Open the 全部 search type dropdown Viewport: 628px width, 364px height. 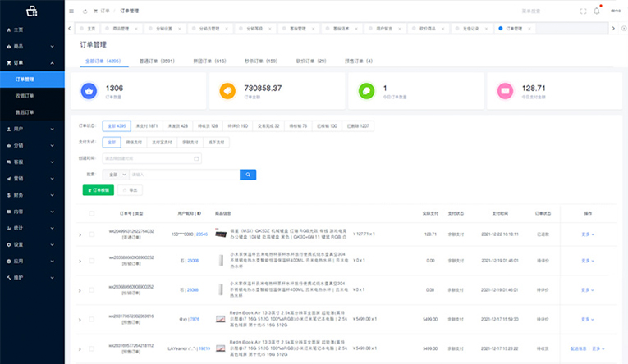click(115, 174)
